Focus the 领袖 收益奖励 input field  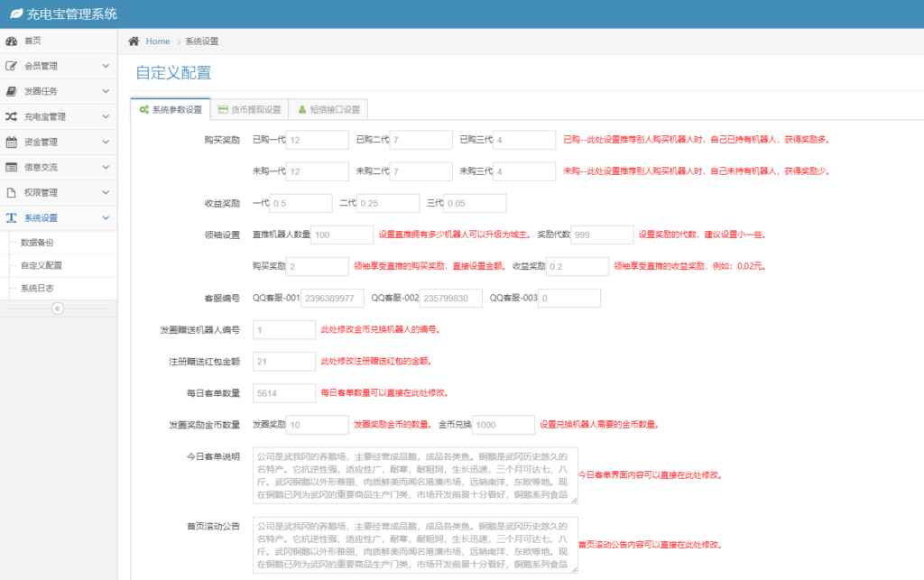pos(577,267)
